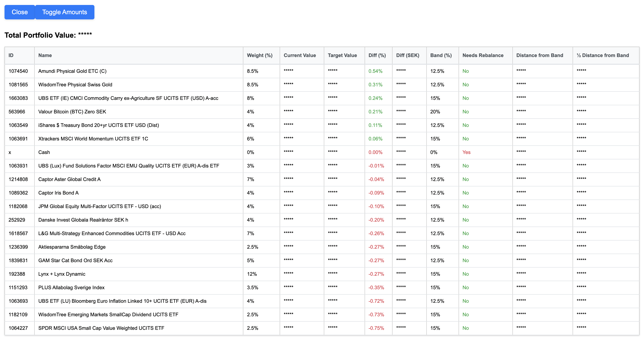Click the Cash row name

coord(44,152)
